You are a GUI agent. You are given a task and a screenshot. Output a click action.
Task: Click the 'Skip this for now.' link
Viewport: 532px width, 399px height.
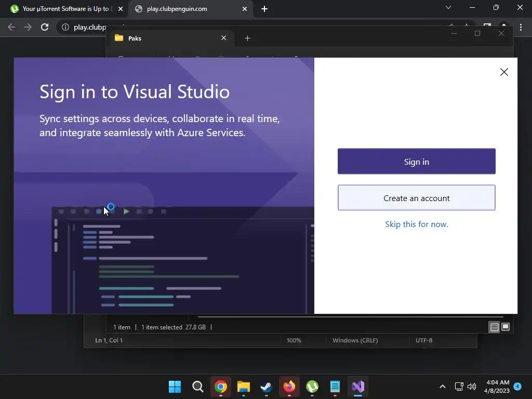click(416, 224)
